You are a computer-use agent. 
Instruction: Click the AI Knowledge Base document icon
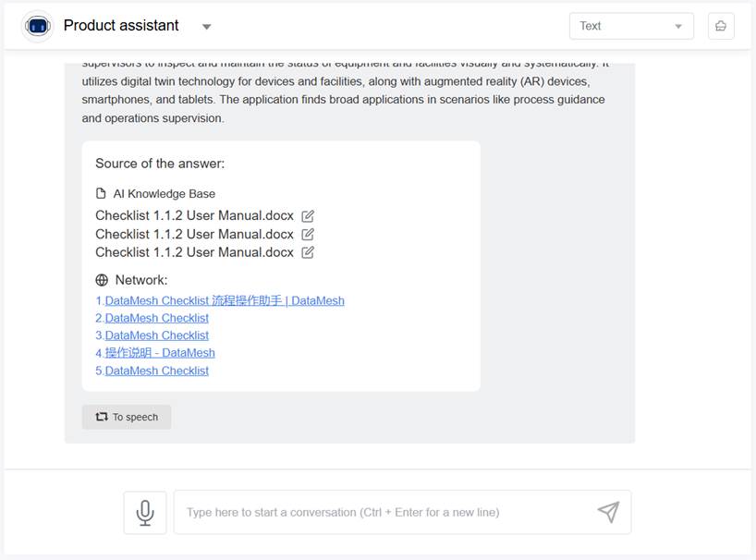[x=102, y=194]
